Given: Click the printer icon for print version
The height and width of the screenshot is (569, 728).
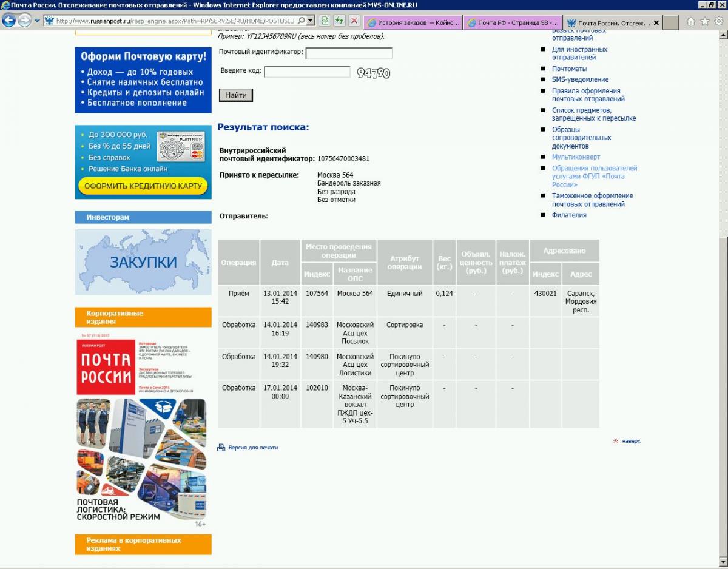Looking at the screenshot, I should tap(221, 448).
